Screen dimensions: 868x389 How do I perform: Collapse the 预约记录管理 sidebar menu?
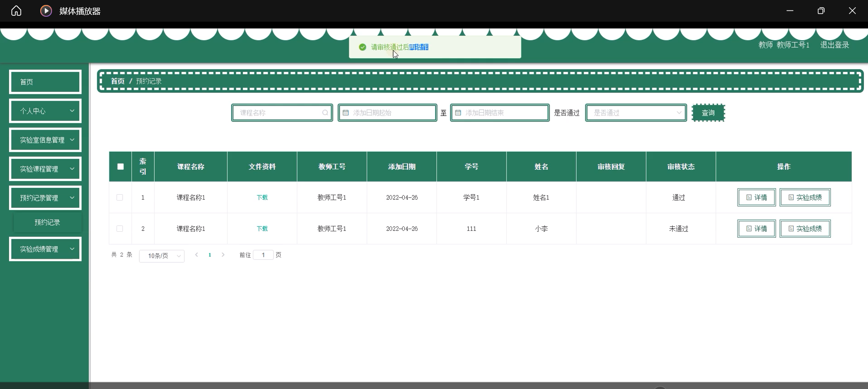click(45, 198)
